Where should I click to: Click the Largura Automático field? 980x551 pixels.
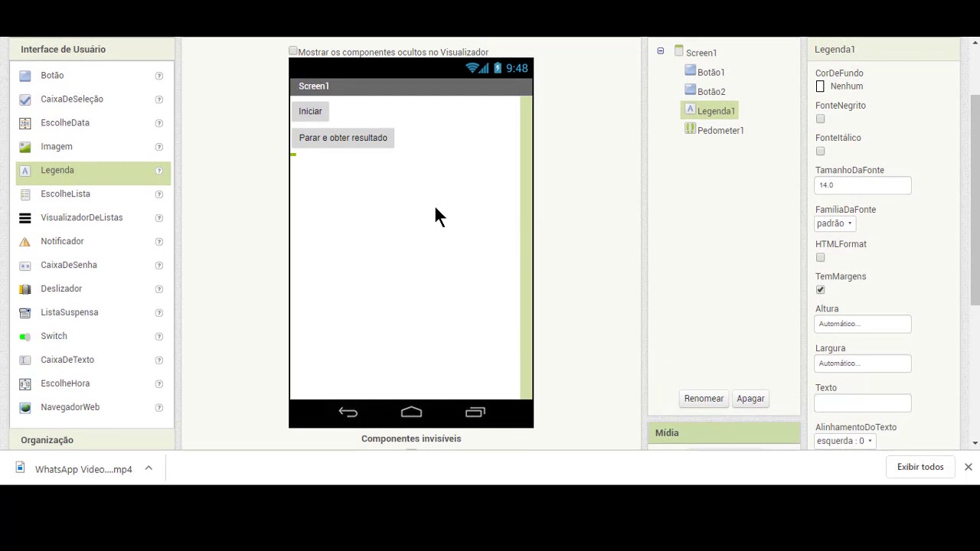pyautogui.click(x=863, y=364)
